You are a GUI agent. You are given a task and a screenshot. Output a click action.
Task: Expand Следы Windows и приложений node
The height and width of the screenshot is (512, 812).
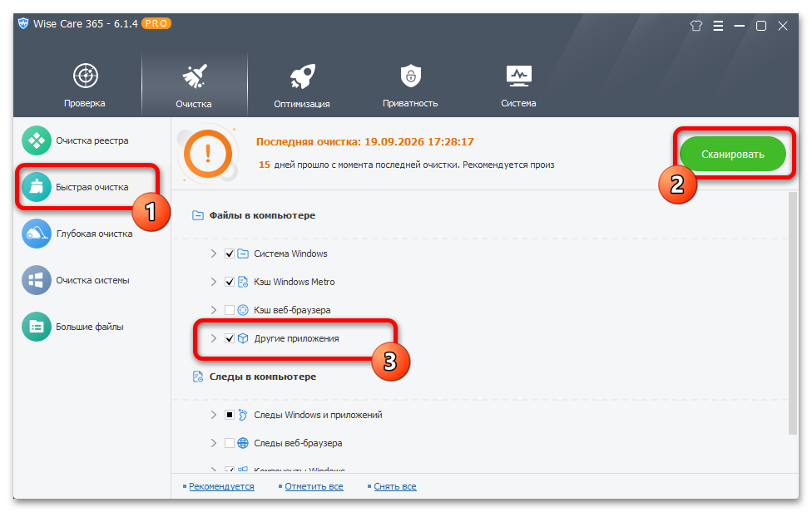(x=213, y=415)
